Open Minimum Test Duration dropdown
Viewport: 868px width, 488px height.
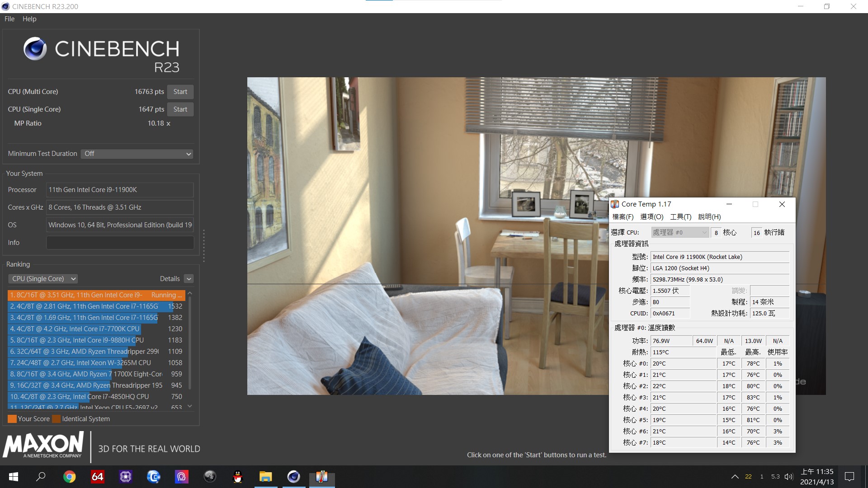(137, 154)
